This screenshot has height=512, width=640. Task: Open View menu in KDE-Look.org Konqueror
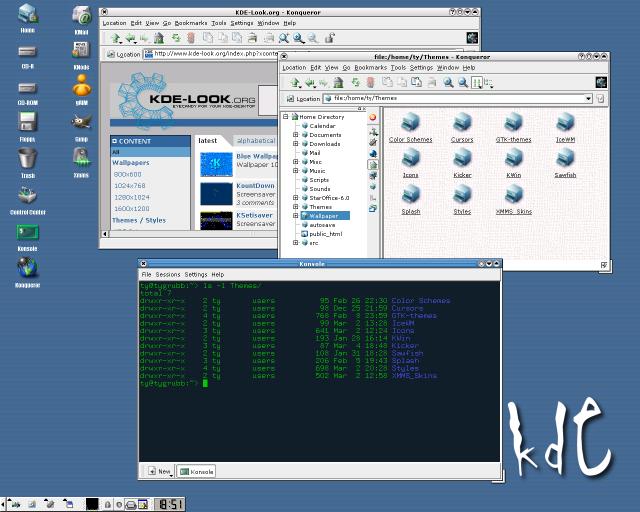point(152,23)
